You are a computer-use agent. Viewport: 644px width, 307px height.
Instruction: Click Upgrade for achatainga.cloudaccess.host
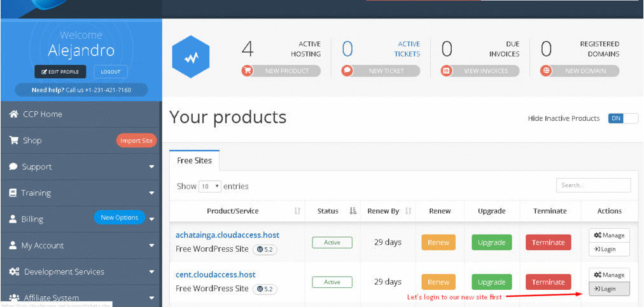(x=491, y=243)
